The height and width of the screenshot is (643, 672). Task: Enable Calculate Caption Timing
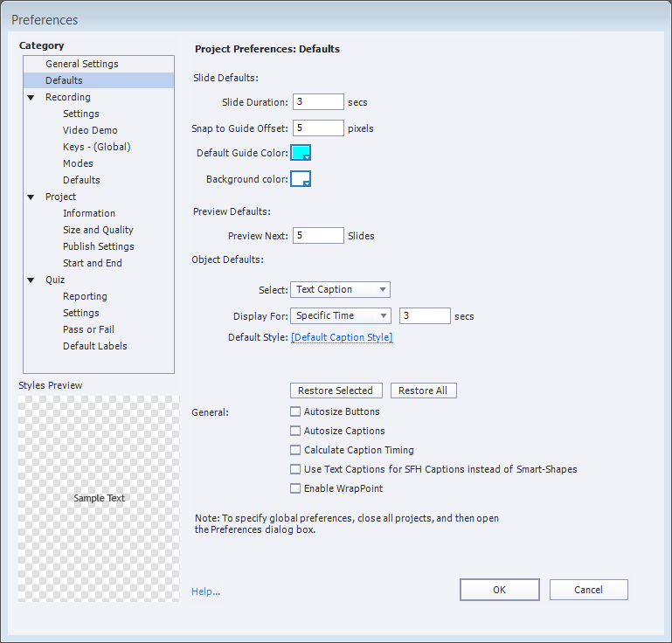tap(295, 450)
